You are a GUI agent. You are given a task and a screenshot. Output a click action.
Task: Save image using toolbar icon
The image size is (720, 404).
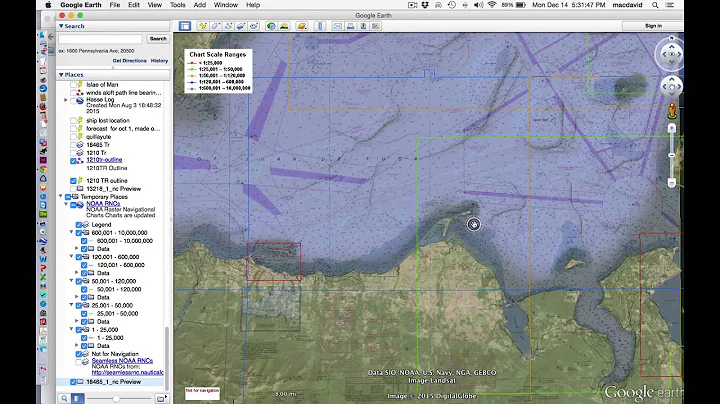[x=363, y=26]
